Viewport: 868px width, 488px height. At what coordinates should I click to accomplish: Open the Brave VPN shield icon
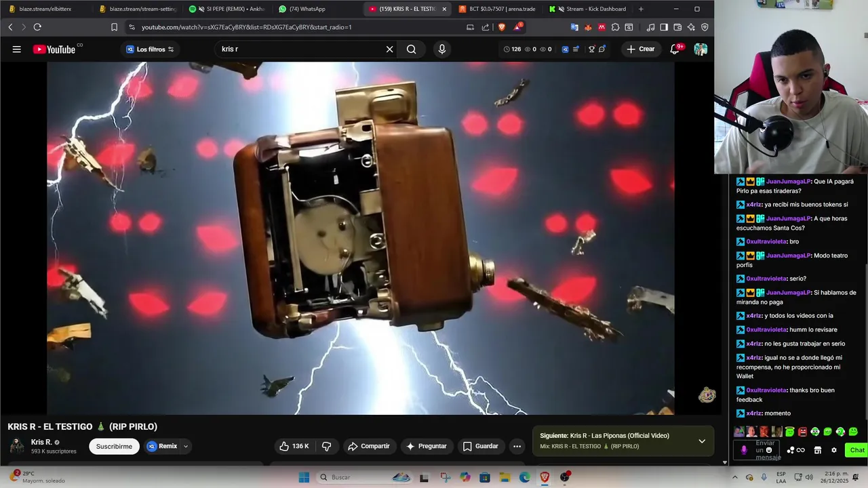[705, 27]
